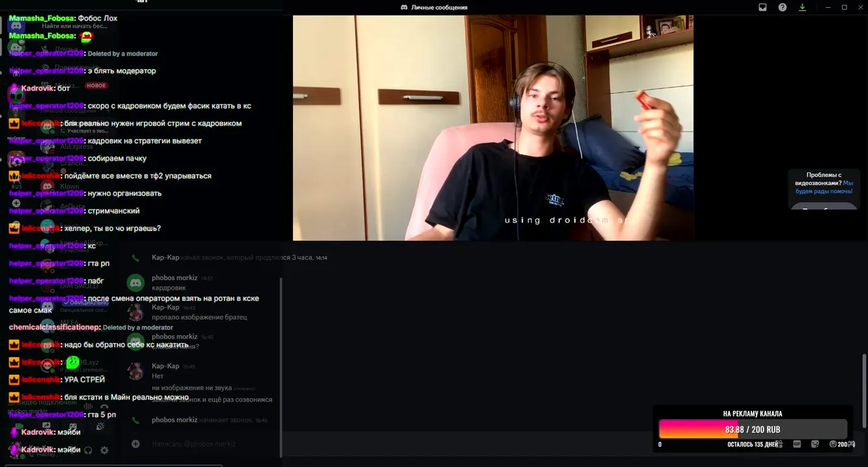Click message пропало изображение братец
868x467 pixels.
tap(199, 317)
